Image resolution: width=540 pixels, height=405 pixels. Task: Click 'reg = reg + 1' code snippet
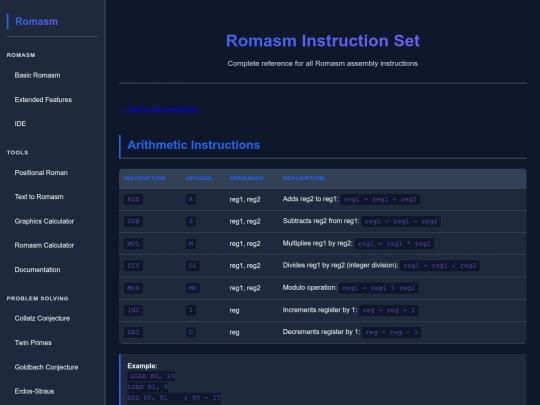pos(389,310)
